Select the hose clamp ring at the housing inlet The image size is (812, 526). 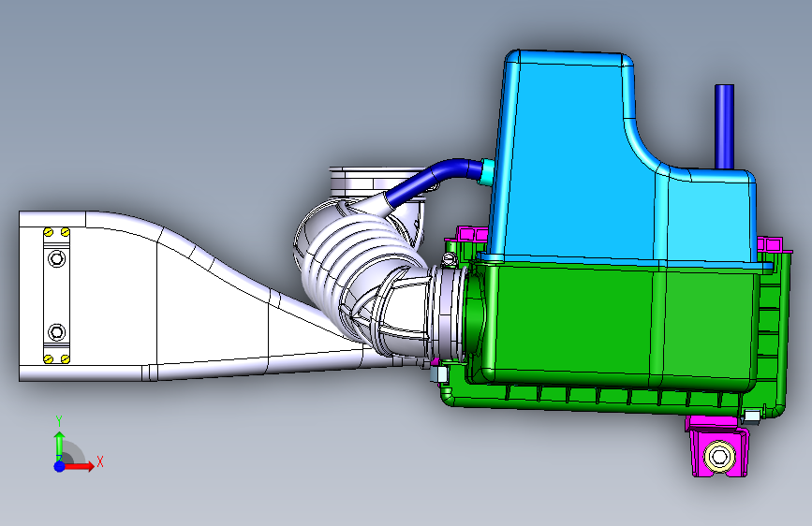pyautogui.click(x=449, y=313)
